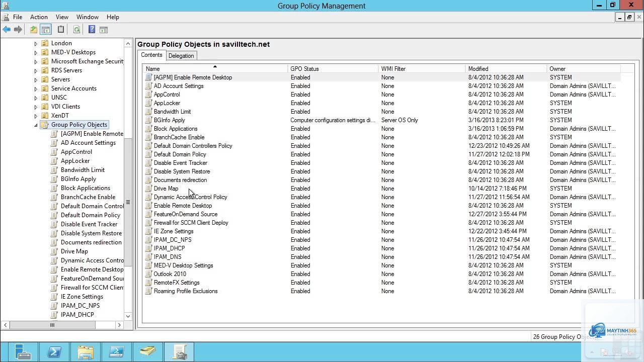
Task: Expand the RDS Servers node
Action: (36, 71)
